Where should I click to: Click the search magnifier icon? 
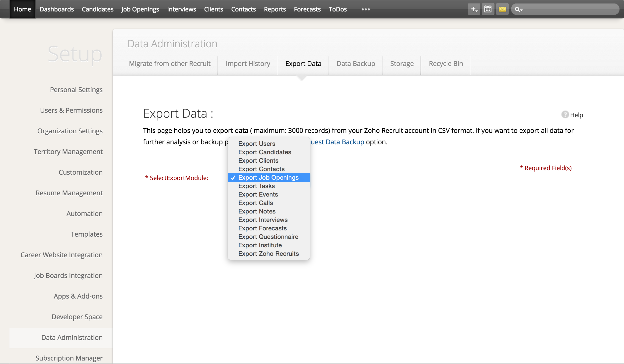(x=518, y=9)
